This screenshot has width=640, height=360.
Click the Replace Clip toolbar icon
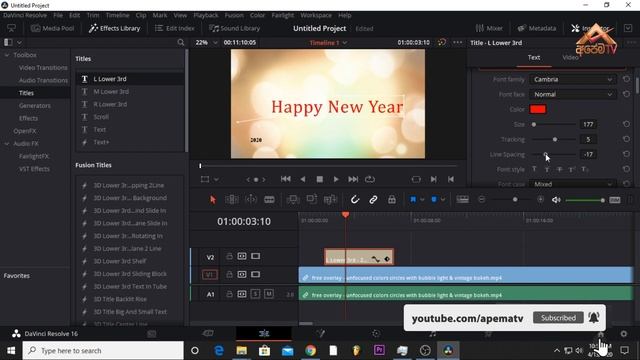(330, 200)
